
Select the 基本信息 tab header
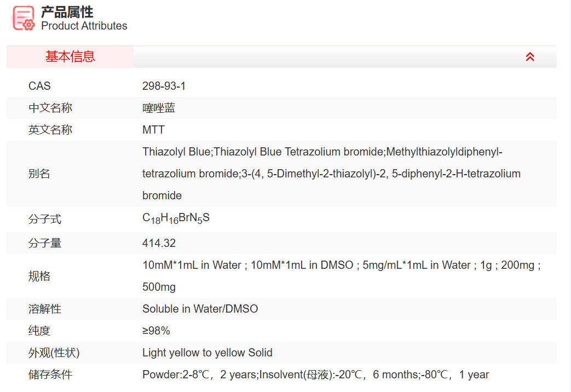pos(70,57)
